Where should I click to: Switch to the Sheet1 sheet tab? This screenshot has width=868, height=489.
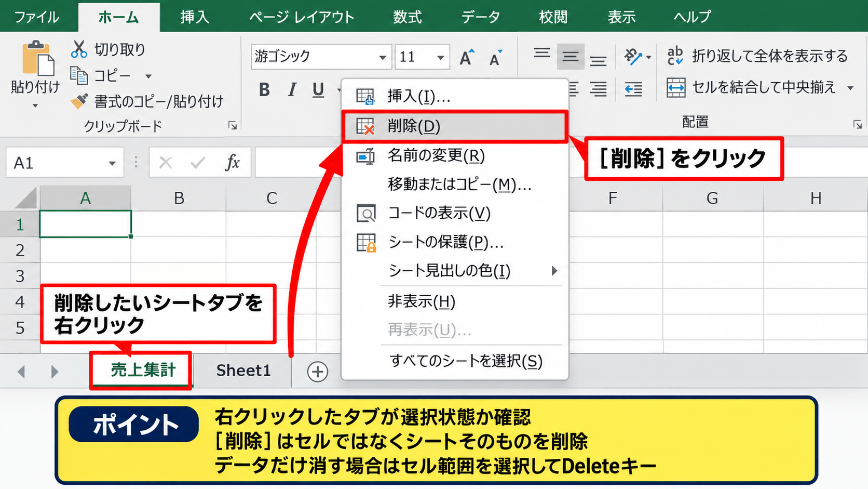pyautogui.click(x=243, y=371)
